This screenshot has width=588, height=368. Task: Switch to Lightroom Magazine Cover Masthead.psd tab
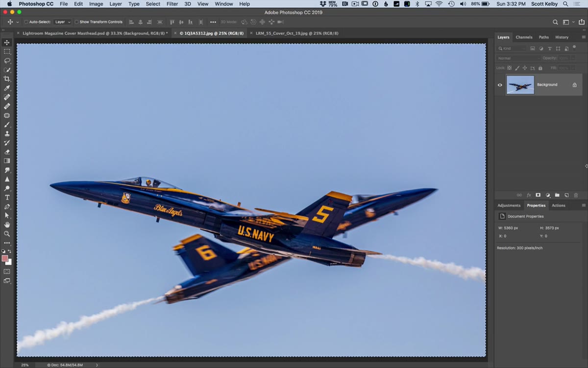[95, 33]
